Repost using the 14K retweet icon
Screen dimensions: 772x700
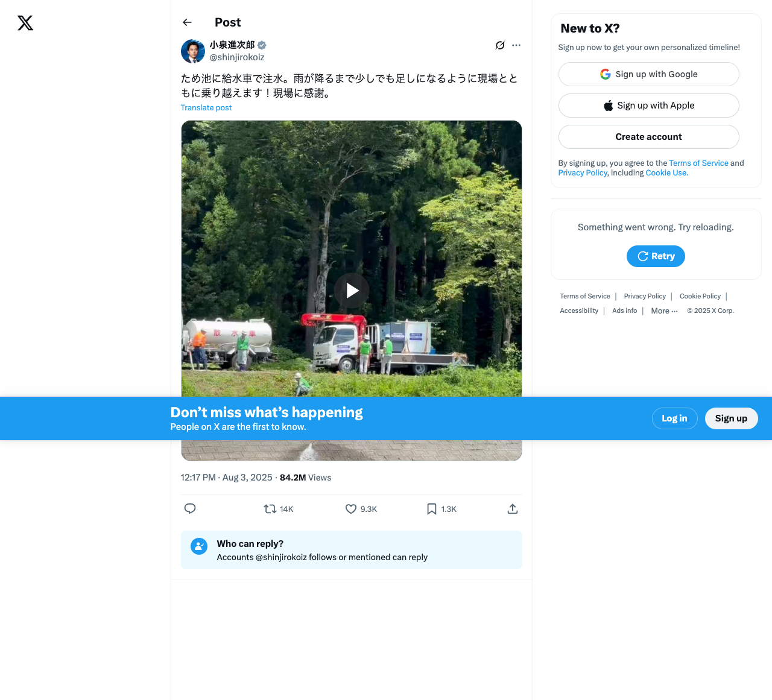(270, 509)
